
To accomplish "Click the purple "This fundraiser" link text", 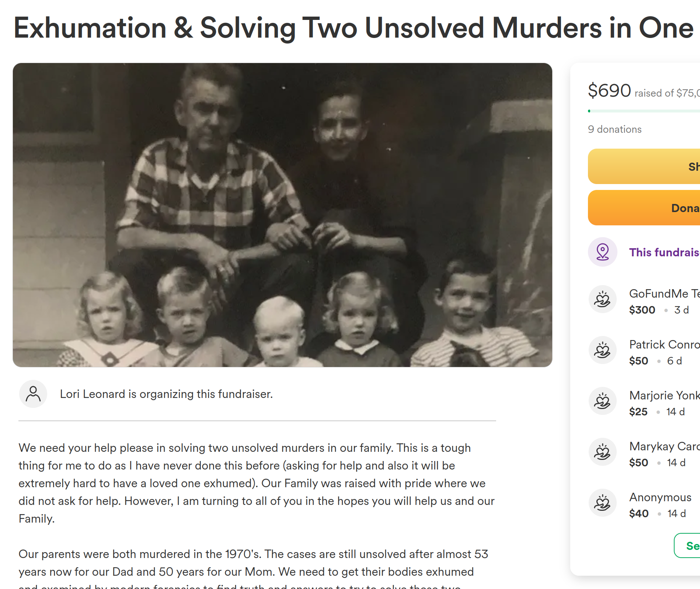I will pos(664,252).
